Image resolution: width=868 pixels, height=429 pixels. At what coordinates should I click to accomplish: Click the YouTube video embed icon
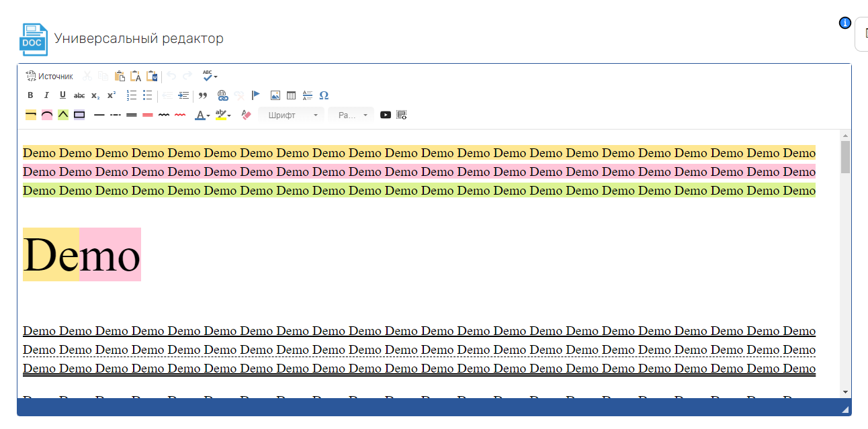[386, 115]
